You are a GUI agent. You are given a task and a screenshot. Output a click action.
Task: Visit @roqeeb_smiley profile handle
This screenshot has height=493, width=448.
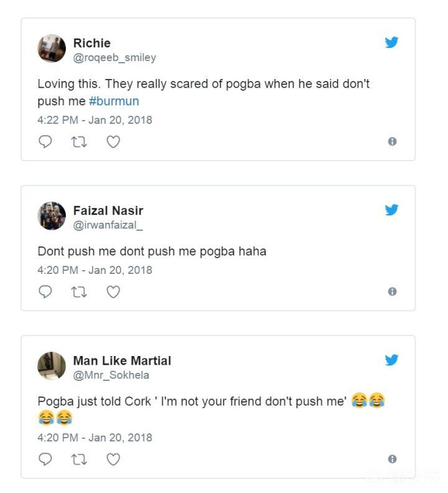[x=114, y=58]
